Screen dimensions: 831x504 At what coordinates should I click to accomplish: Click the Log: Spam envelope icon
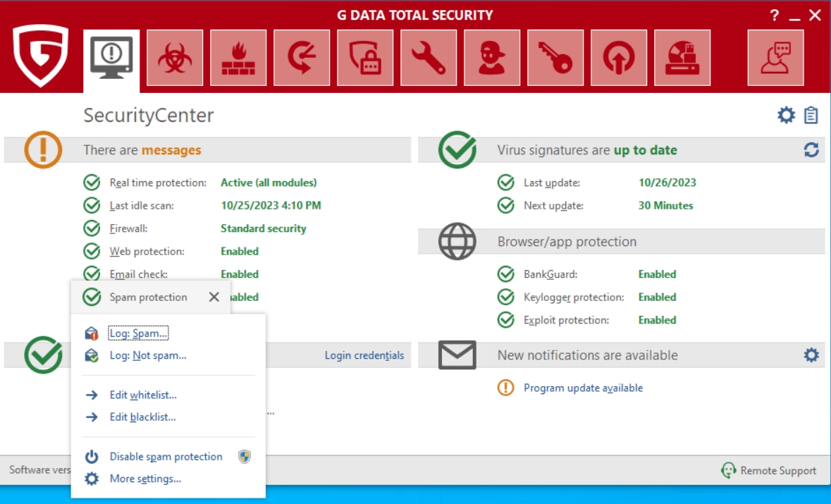pyautogui.click(x=92, y=333)
